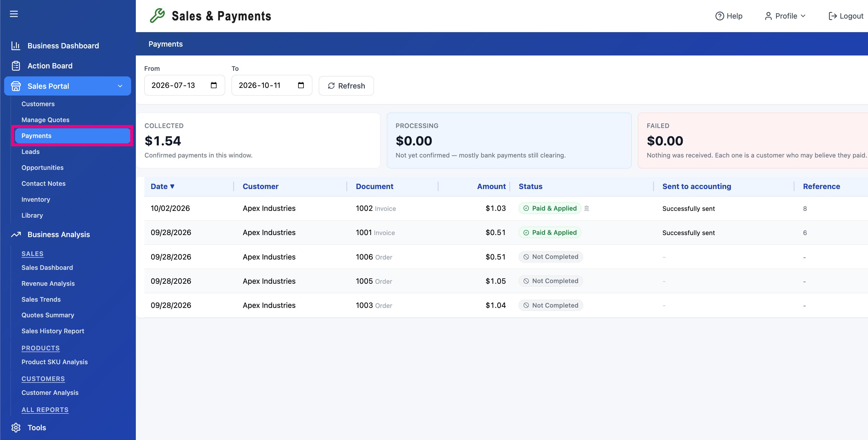
Task: Open the From date calendar picker
Action: tap(214, 85)
